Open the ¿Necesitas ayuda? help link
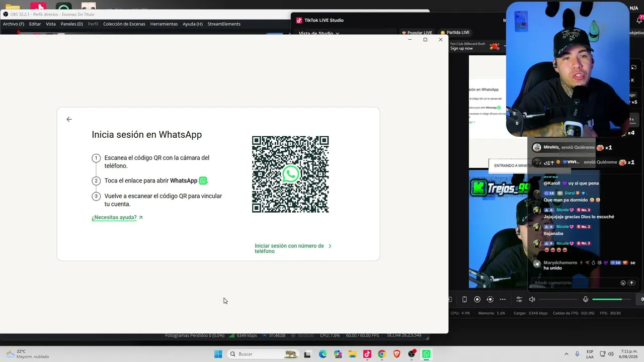644x362 pixels. (117, 218)
